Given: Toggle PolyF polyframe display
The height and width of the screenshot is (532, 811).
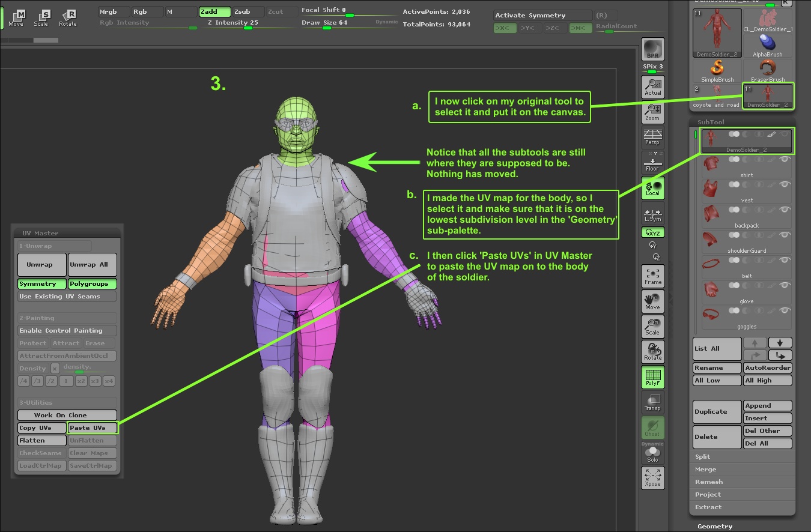Looking at the screenshot, I should tap(652, 377).
